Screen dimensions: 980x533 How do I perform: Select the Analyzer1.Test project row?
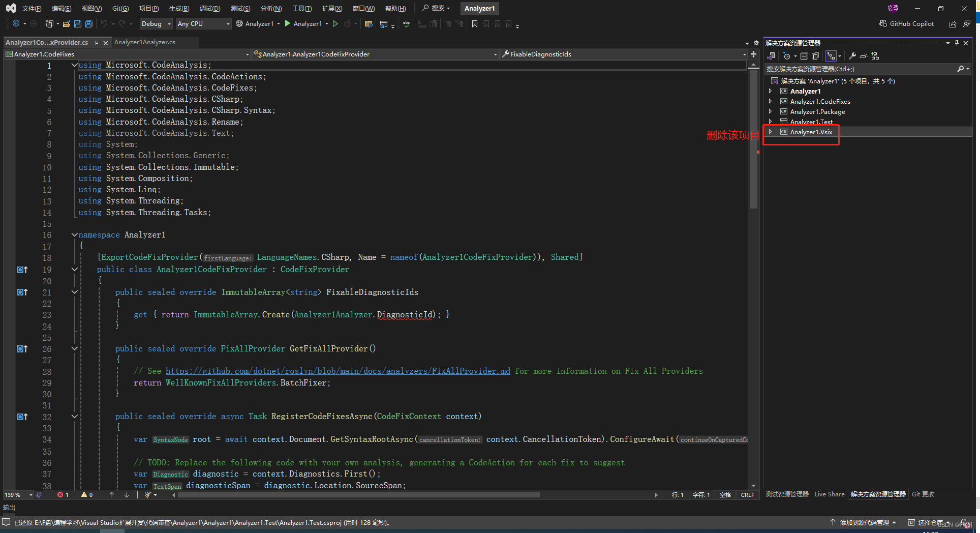click(x=868, y=122)
